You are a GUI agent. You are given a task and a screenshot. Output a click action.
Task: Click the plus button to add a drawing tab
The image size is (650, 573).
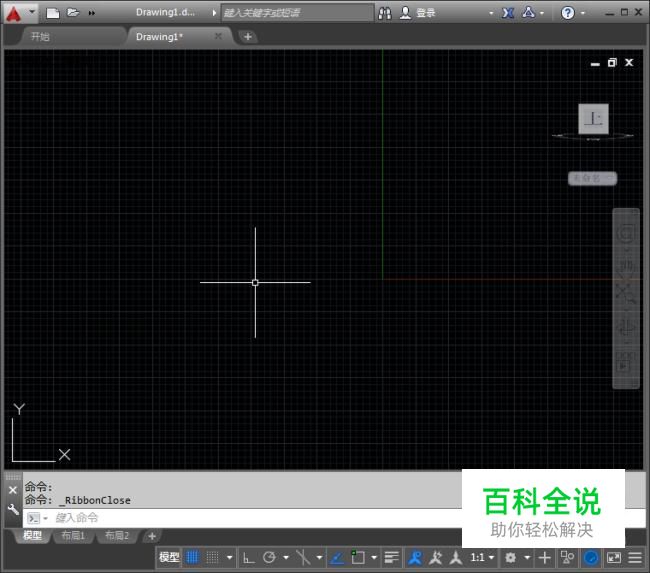[x=247, y=37]
